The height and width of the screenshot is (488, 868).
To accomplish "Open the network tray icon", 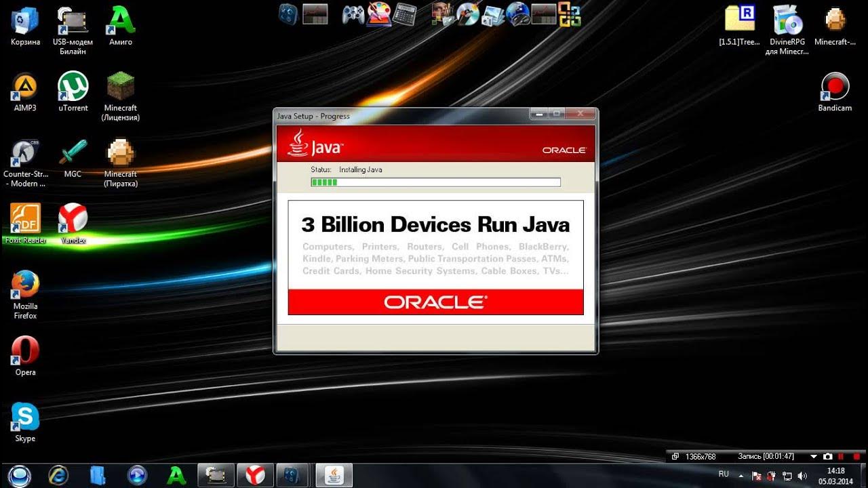I will click(788, 476).
